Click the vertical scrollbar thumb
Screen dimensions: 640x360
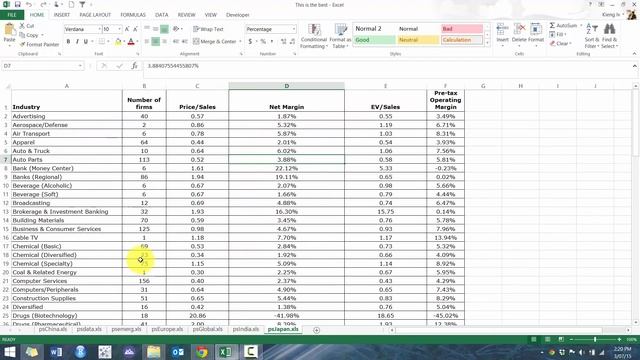tap(636, 122)
